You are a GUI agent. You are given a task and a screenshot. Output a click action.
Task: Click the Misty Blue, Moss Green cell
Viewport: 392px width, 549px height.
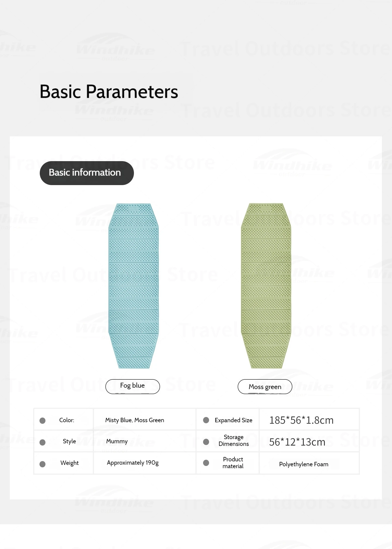[x=145, y=419]
